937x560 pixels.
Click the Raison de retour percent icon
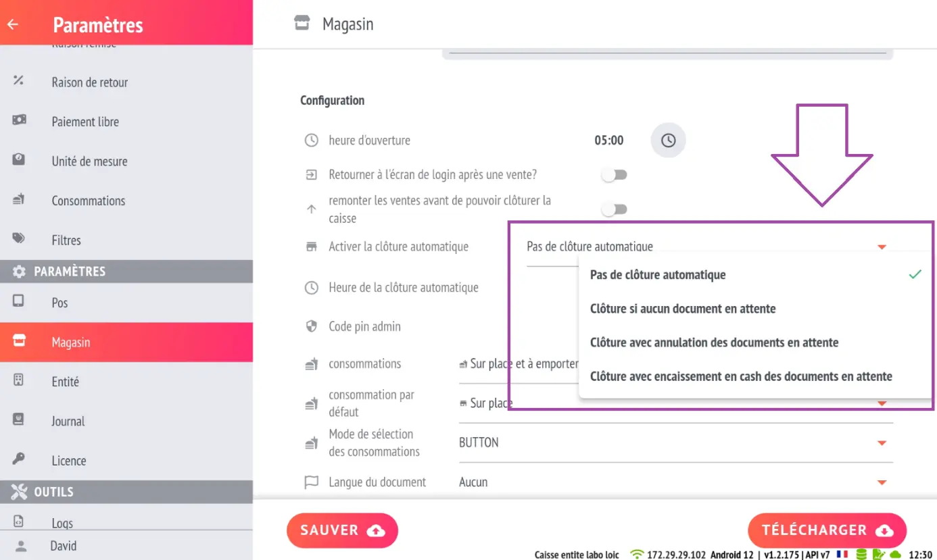click(x=19, y=81)
